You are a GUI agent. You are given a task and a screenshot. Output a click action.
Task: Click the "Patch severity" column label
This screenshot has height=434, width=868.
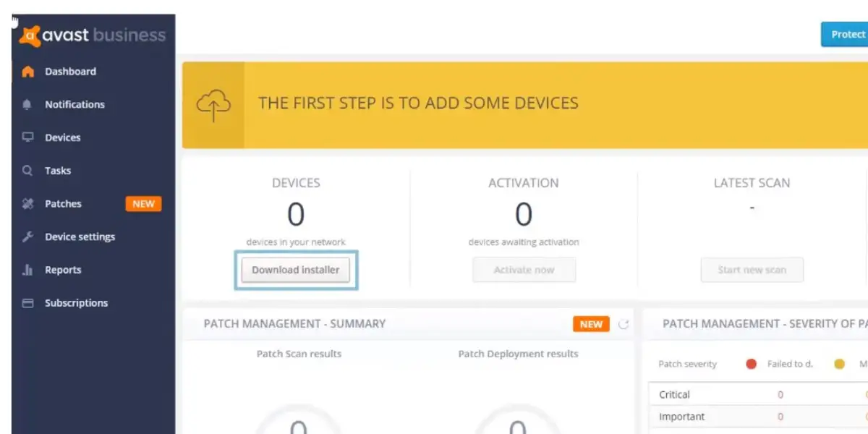pyautogui.click(x=687, y=364)
